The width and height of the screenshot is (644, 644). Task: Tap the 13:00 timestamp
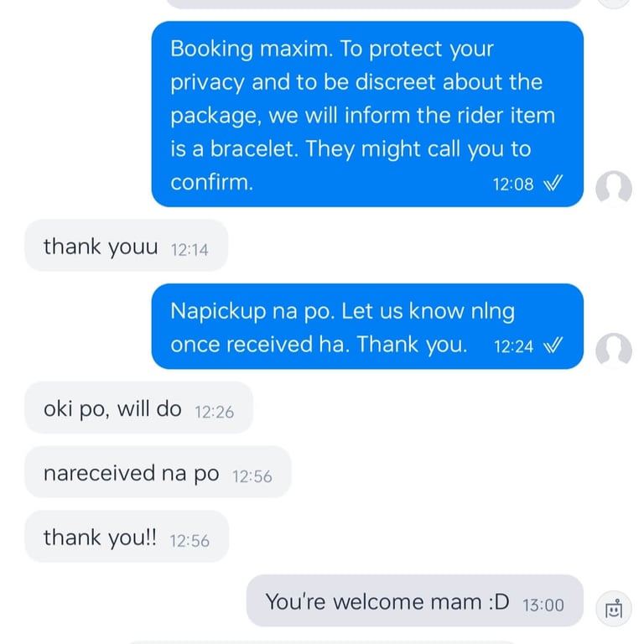click(543, 605)
